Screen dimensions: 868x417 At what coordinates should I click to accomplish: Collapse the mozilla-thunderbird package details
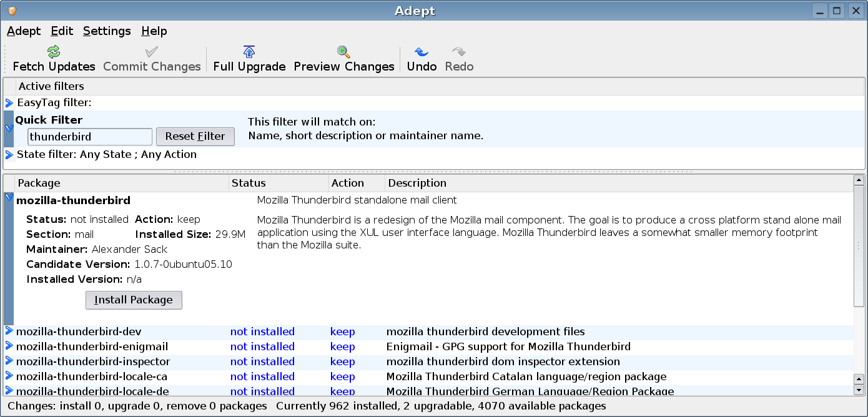[x=9, y=197]
